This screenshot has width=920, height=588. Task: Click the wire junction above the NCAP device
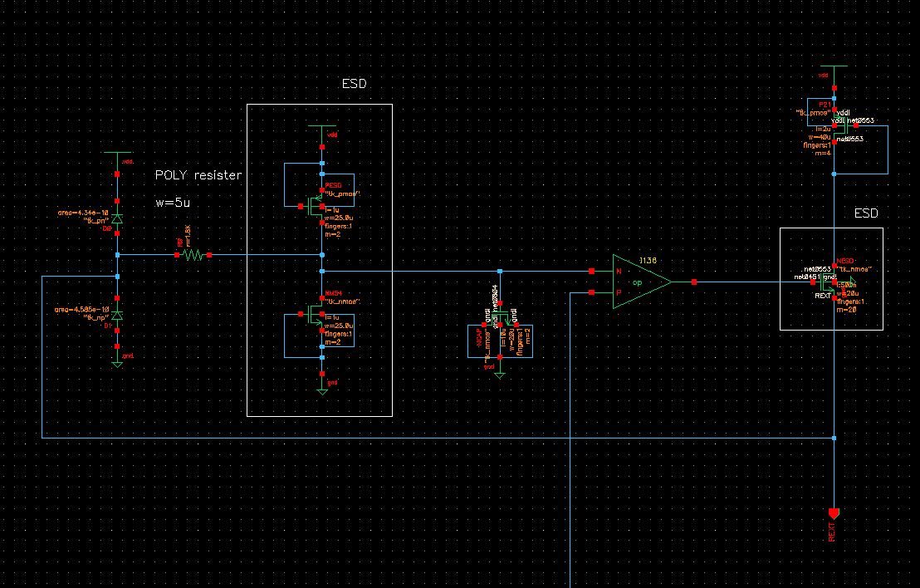[500, 271]
